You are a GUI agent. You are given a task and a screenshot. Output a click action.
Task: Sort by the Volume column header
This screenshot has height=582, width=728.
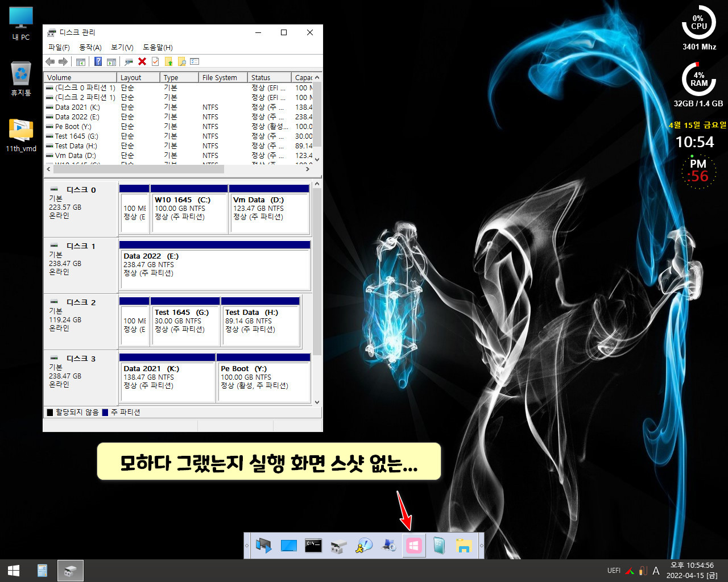coord(81,77)
